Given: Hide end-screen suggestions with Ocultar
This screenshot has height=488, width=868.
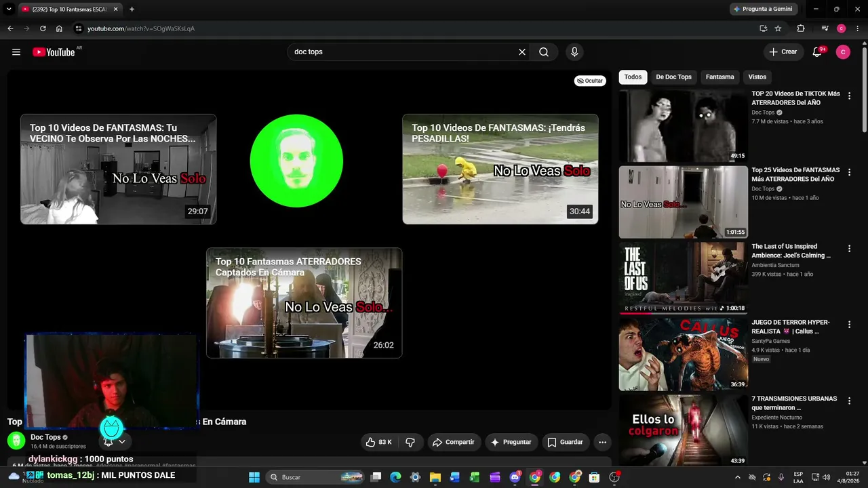Looking at the screenshot, I should coord(590,81).
